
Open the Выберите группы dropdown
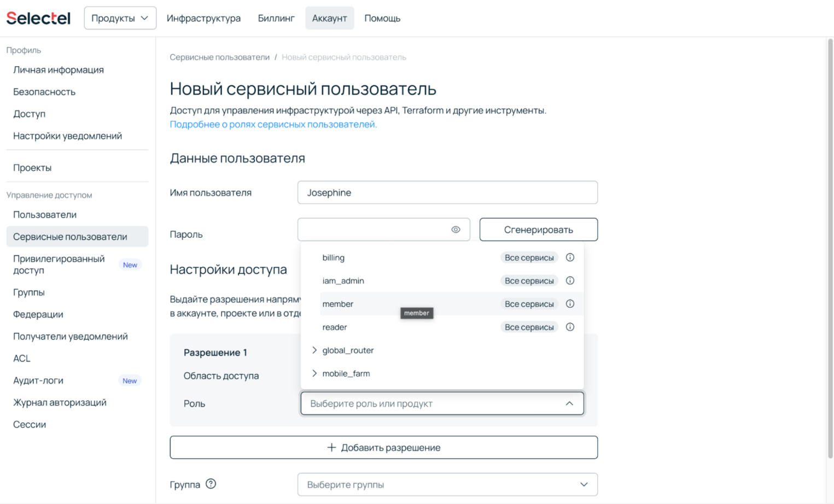[x=447, y=484]
